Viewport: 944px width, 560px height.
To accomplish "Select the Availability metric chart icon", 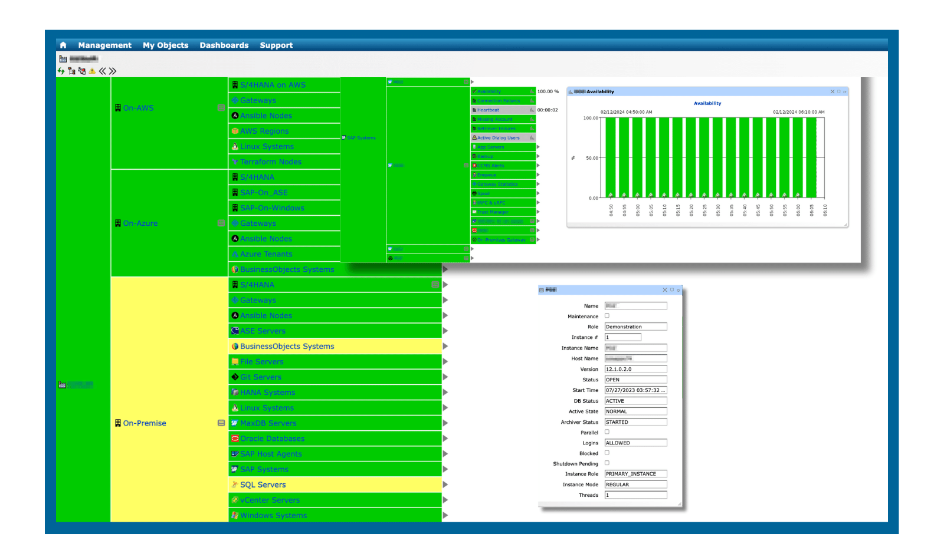I will click(x=532, y=91).
